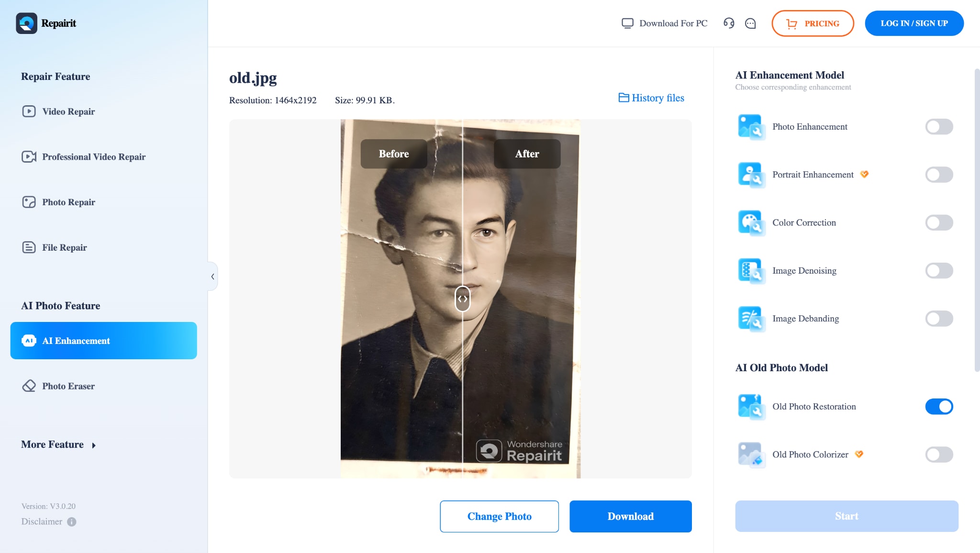Viewport: 980px width, 553px height.
Task: Click the Start button
Action: 846,516
